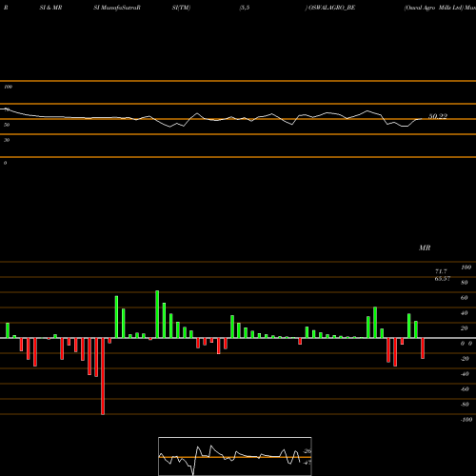
Task: Click the RSI current value 50.22 label
Action: [x=438, y=116]
